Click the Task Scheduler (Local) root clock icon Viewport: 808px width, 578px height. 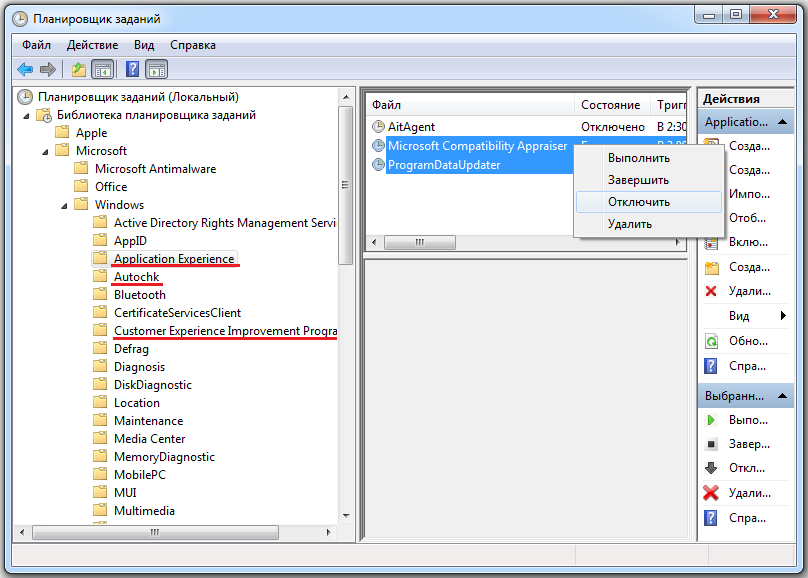pyautogui.click(x=25, y=97)
